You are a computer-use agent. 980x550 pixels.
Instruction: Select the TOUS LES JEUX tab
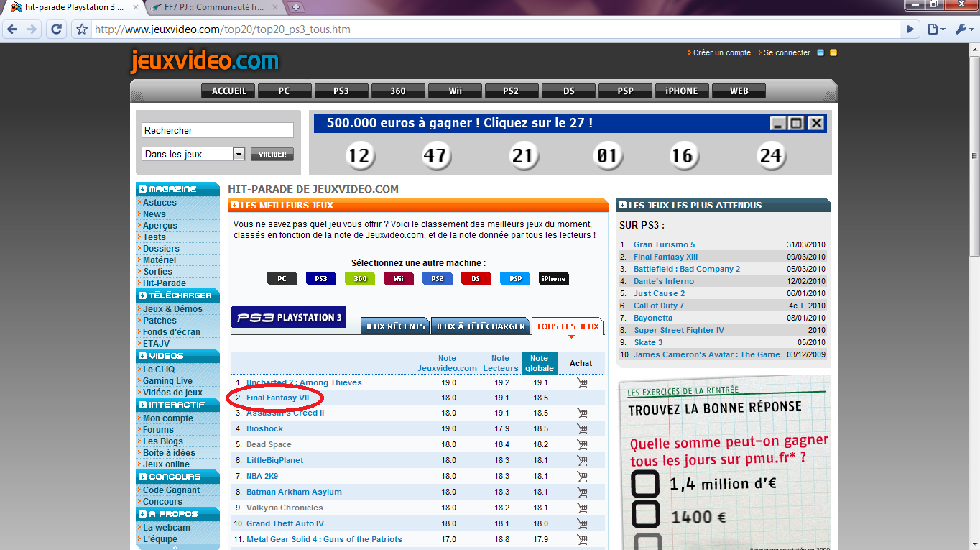[x=568, y=326]
